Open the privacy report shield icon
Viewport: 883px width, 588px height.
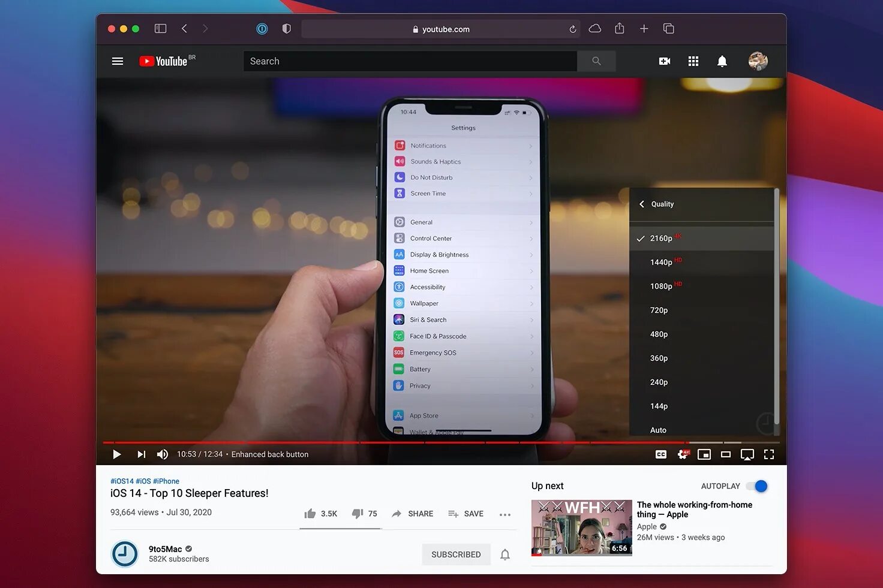[287, 29]
